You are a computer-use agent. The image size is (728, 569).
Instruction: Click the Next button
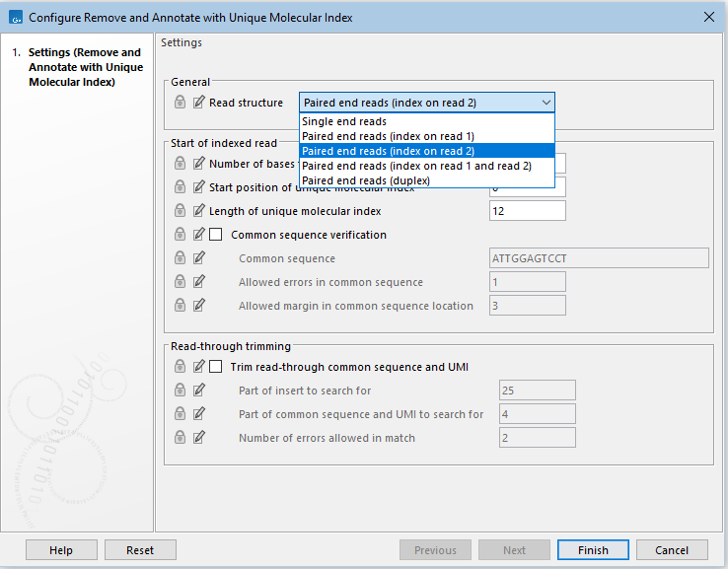[x=514, y=550]
